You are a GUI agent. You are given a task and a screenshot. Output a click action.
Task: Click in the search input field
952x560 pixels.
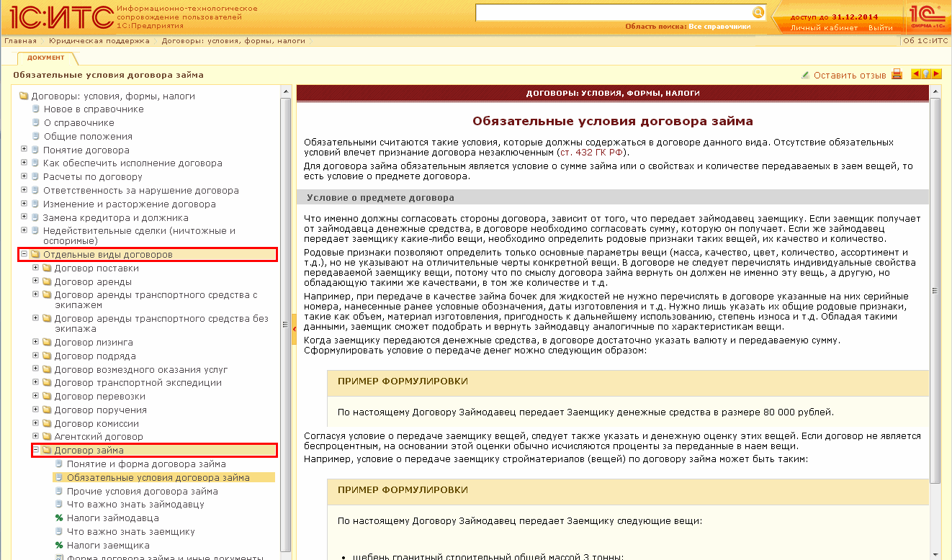tap(612, 12)
